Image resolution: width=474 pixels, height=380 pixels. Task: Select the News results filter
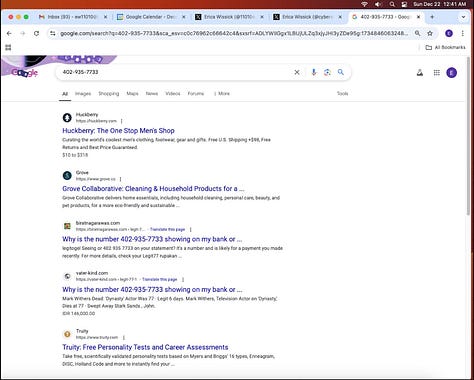(152, 94)
